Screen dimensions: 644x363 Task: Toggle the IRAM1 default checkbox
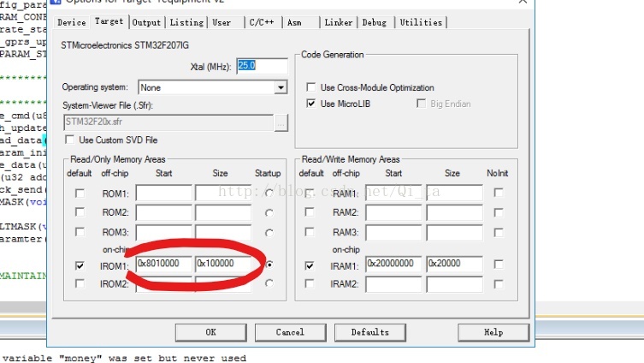pyautogui.click(x=310, y=265)
